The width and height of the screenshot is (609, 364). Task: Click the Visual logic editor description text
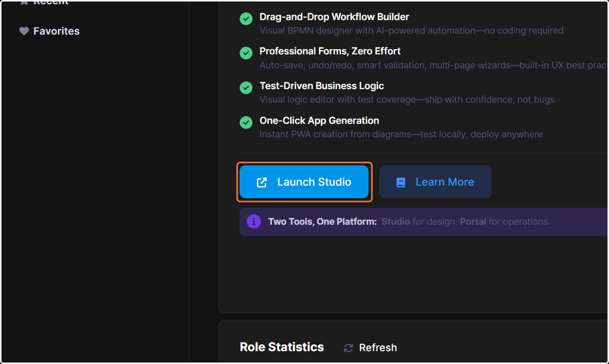tap(407, 99)
